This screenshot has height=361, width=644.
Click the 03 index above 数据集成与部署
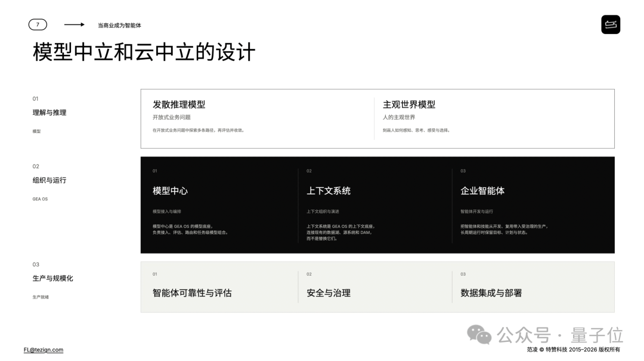pyautogui.click(x=463, y=274)
